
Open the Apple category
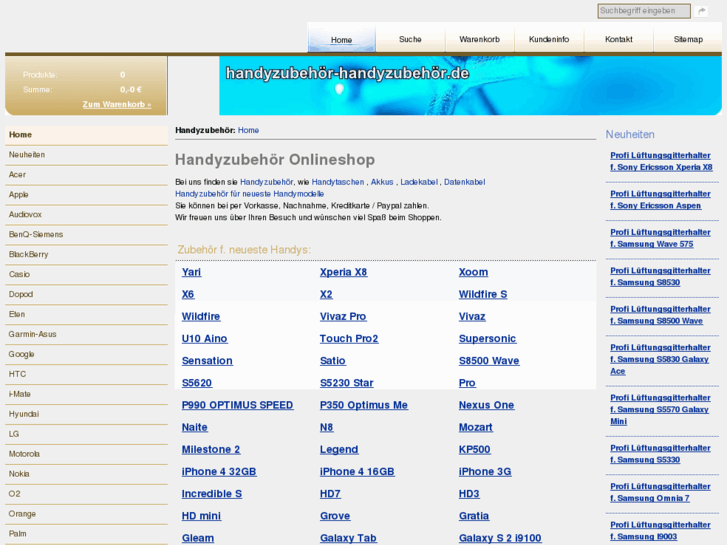pos(86,195)
